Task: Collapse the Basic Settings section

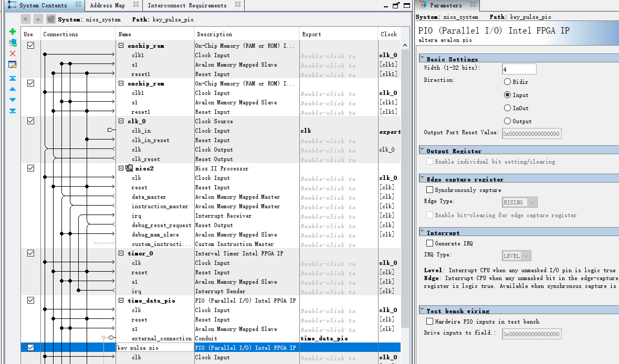Action: click(x=422, y=57)
